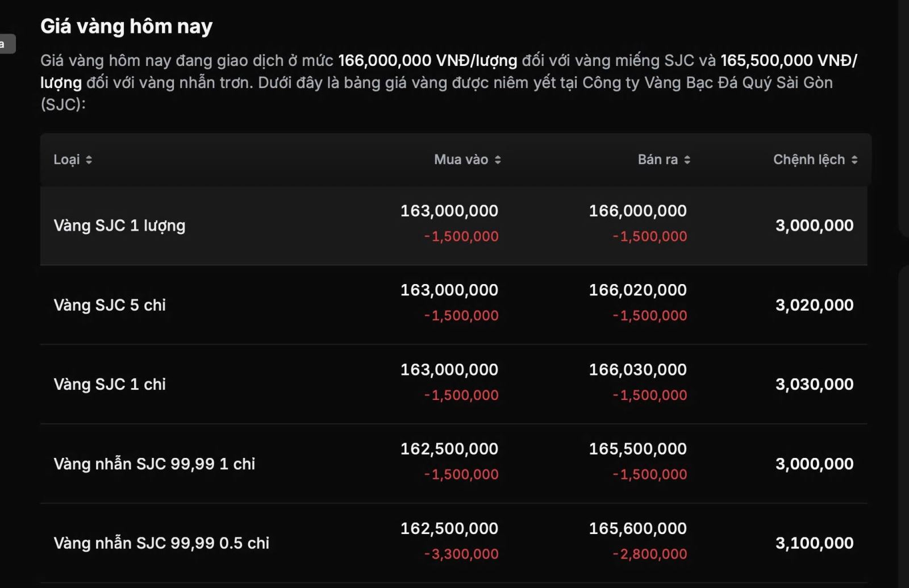The height and width of the screenshot is (588, 909).
Task: Select the Vàng SJC 5 chỉ row label
Action: pyautogui.click(x=110, y=305)
